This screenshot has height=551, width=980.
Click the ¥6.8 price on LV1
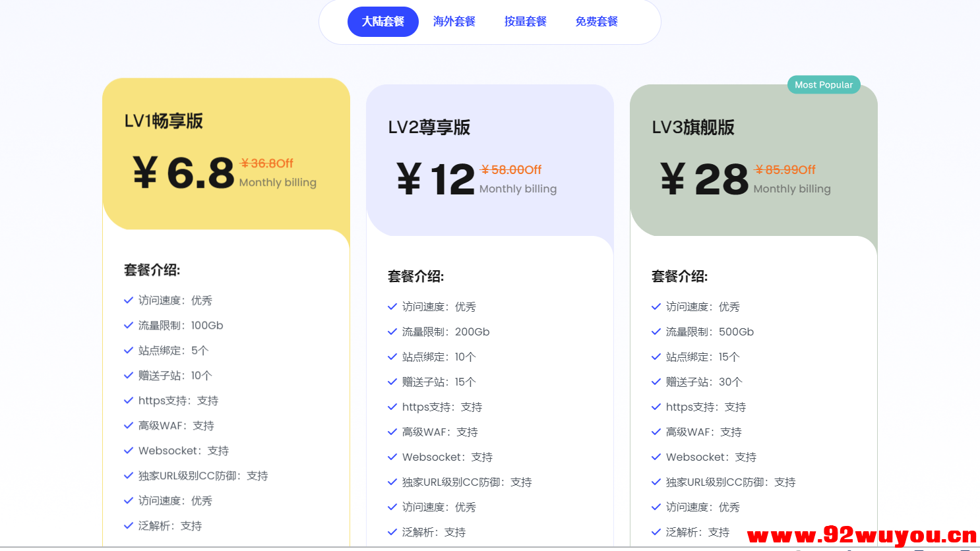[184, 173]
